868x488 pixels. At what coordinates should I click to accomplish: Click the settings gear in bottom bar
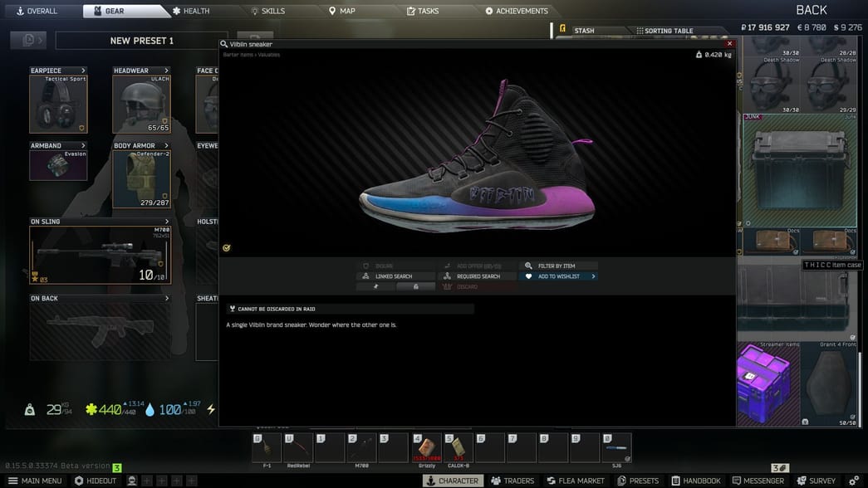854,481
